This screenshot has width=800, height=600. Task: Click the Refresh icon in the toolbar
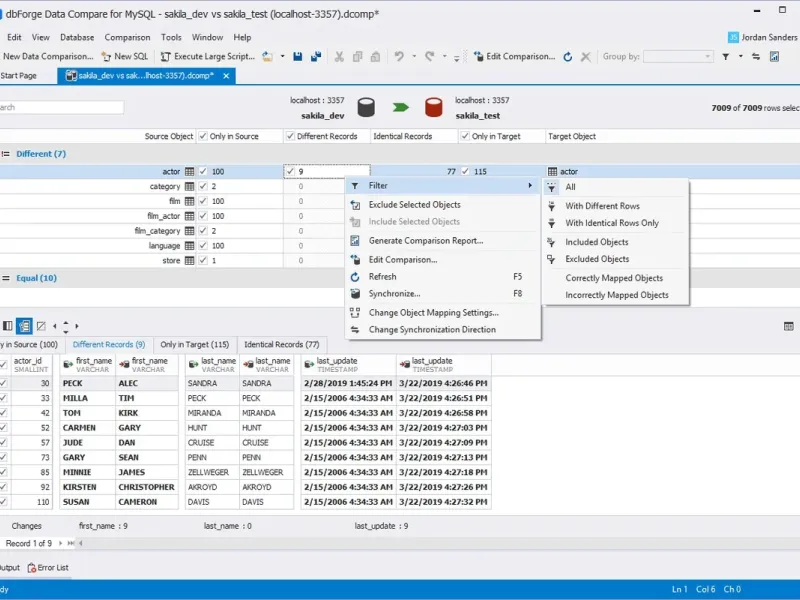pos(568,57)
